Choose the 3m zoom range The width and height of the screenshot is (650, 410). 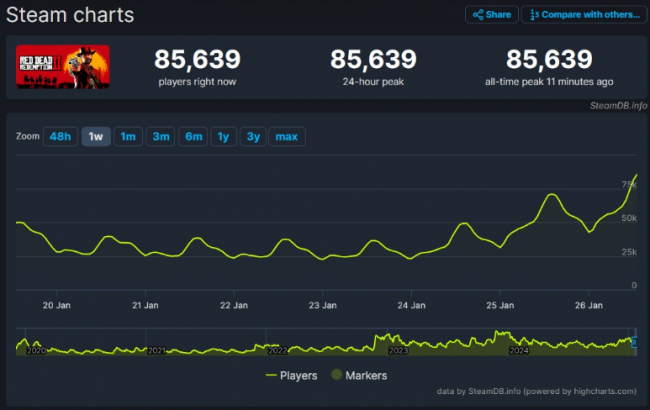coord(160,137)
